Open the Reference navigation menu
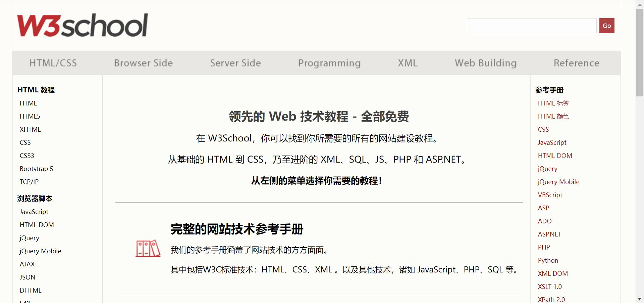 576,63
